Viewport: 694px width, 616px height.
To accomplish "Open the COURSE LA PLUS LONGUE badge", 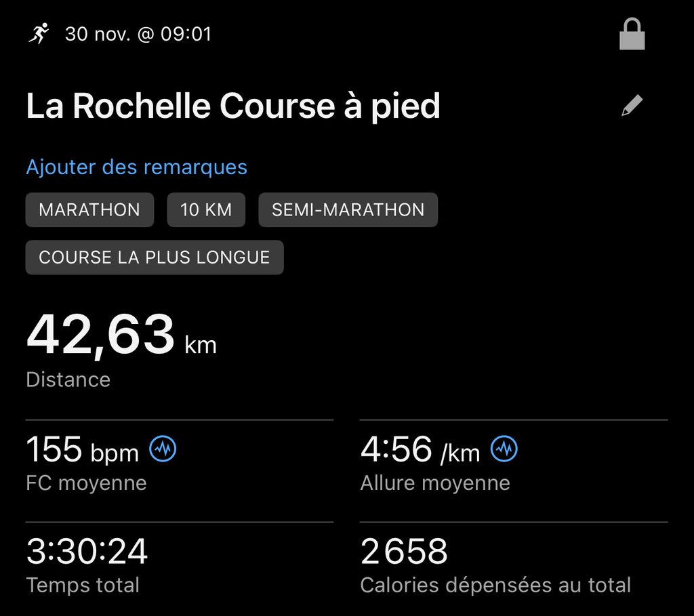I will (155, 258).
